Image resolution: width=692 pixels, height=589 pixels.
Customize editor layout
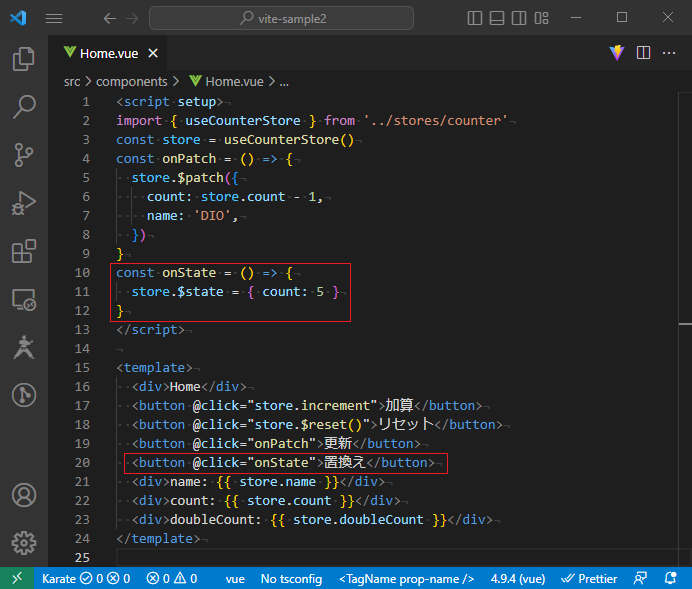click(542, 18)
